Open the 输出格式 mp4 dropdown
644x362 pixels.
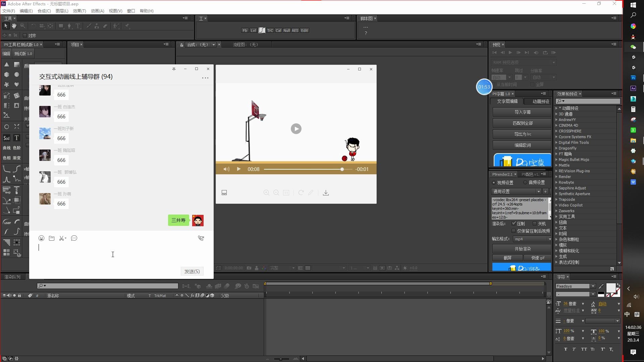click(x=532, y=239)
